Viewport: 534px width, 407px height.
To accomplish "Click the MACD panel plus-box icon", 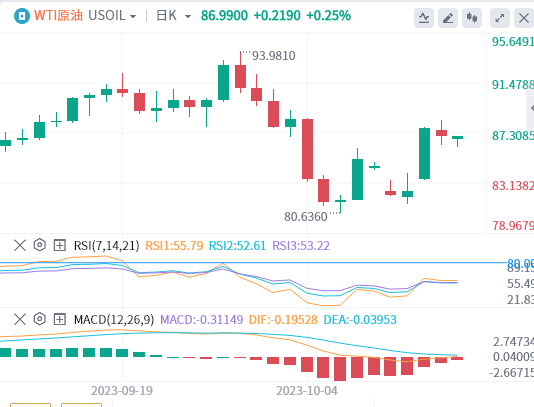I will [60, 319].
